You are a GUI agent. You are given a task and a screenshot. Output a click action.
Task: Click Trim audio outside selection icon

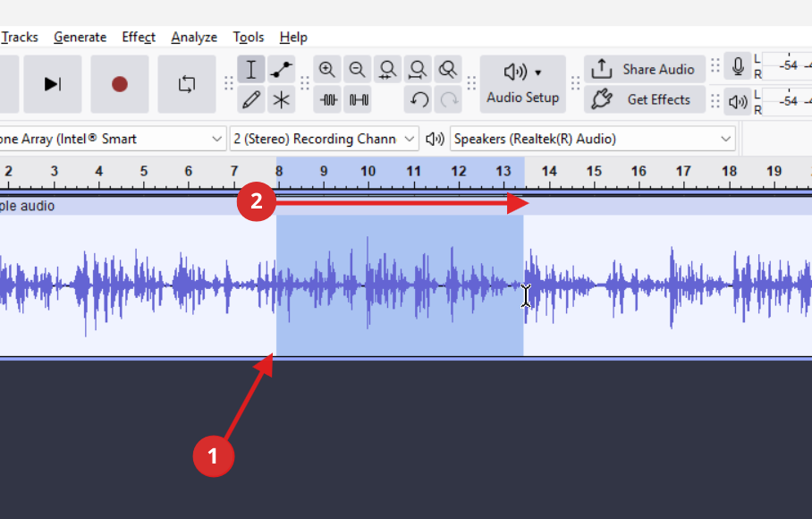coord(329,99)
